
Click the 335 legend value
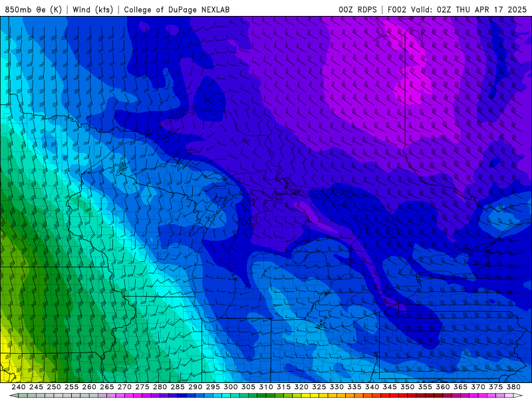click(354, 387)
